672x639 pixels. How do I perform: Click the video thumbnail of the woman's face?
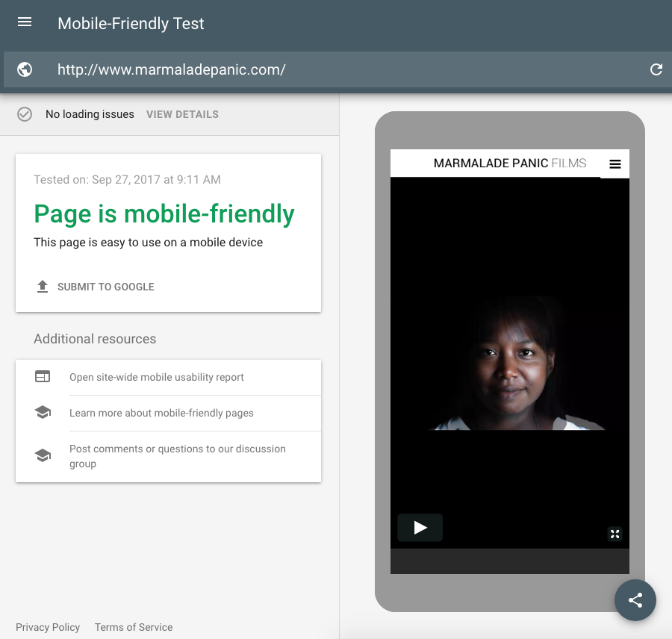(510, 363)
